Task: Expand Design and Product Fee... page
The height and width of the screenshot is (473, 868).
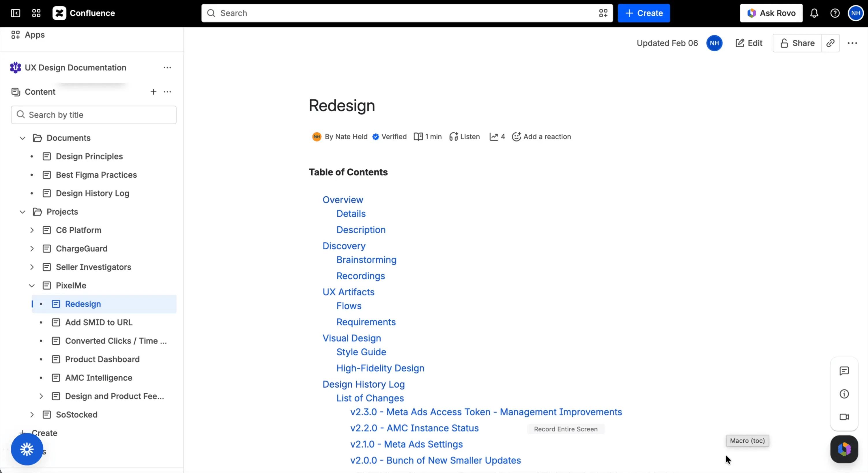Action: click(41, 396)
